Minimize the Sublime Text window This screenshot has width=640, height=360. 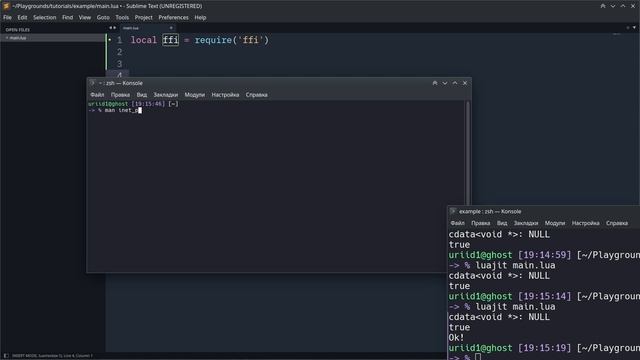613,6
